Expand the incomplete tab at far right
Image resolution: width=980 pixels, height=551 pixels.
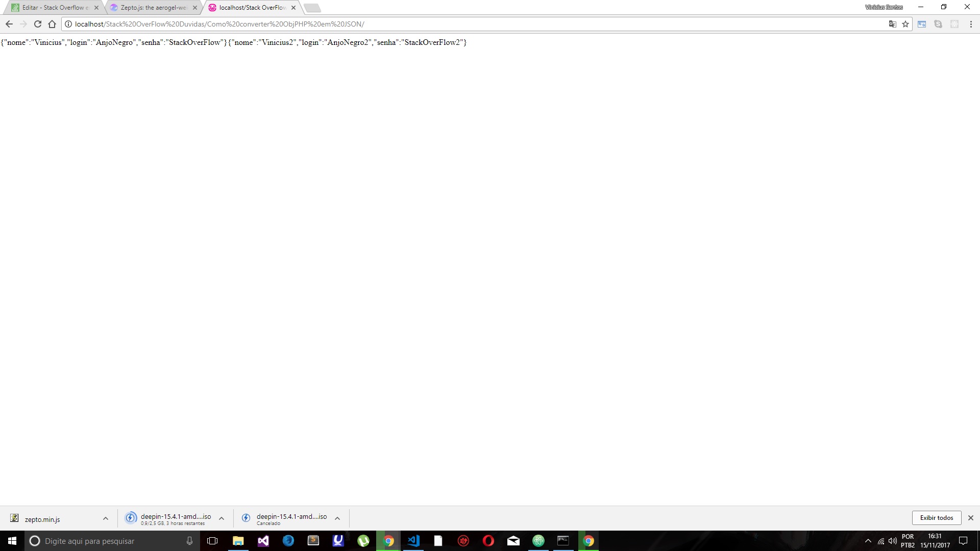(x=312, y=7)
